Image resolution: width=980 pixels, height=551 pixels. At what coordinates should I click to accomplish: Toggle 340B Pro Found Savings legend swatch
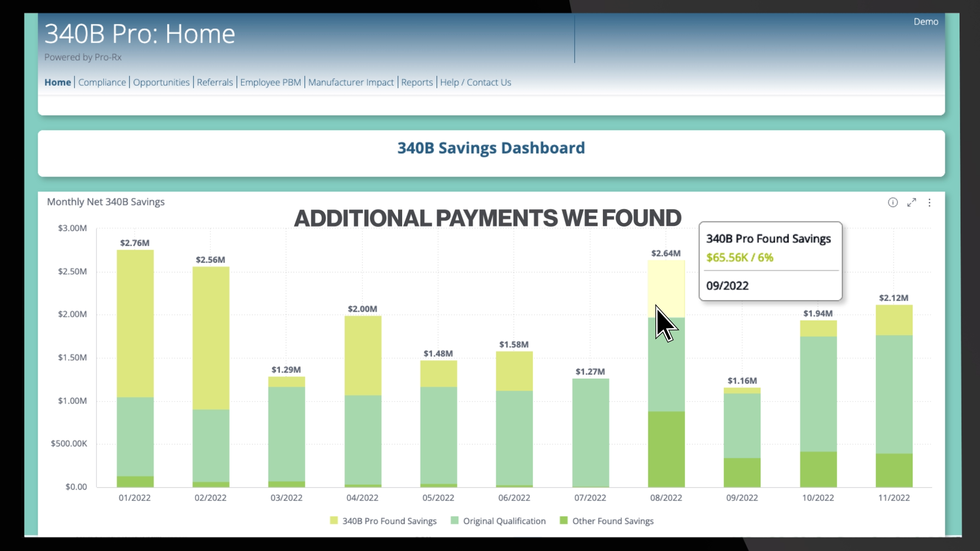(x=334, y=520)
